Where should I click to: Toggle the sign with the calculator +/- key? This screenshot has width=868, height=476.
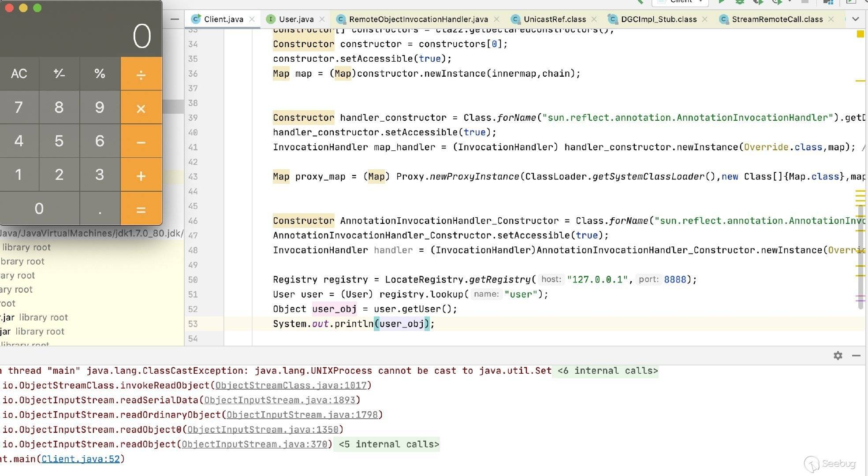(x=59, y=73)
